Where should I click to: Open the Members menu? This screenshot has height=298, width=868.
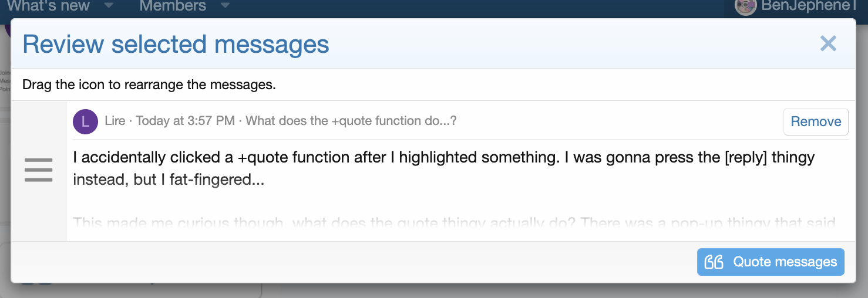click(x=173, y=6)
